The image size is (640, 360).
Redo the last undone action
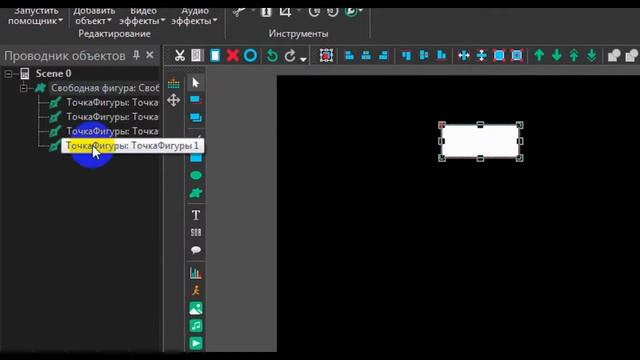290,56
